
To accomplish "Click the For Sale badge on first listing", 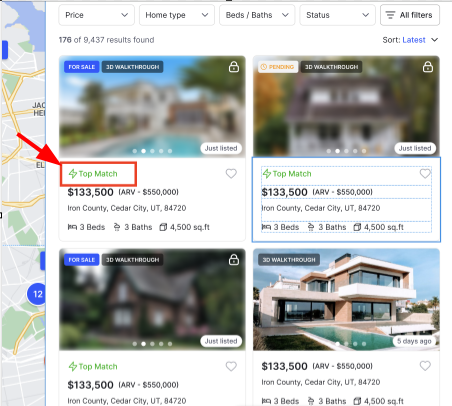I will [x=82, y=67].
